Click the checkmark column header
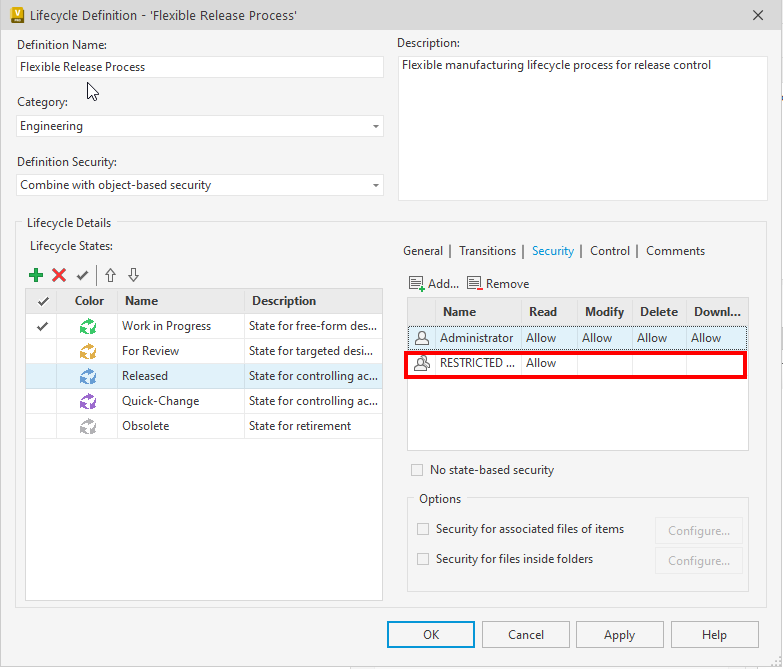783x669 pixels. [x=43, y=301]
